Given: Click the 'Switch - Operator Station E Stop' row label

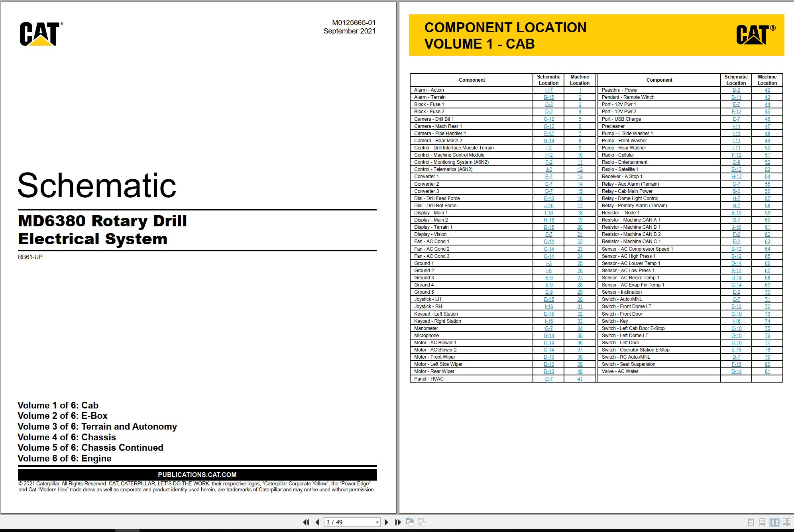Looking at the screenshot, I should [635, 350].
